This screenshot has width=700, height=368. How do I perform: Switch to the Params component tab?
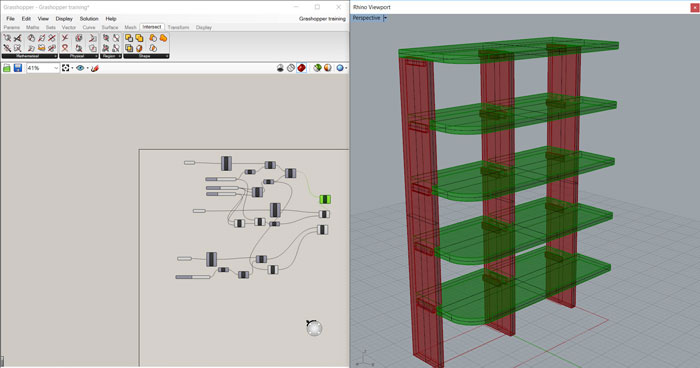(12, 27)
